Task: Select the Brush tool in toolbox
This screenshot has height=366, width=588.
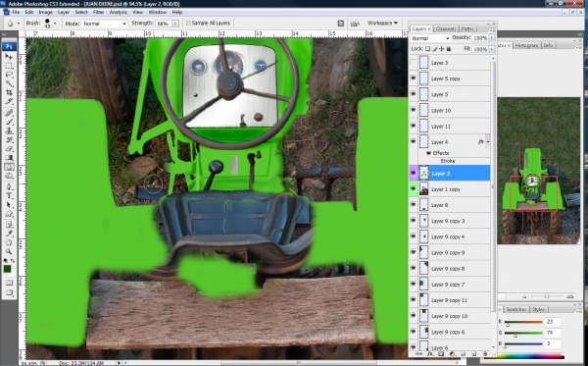Action: coord(9,123)
